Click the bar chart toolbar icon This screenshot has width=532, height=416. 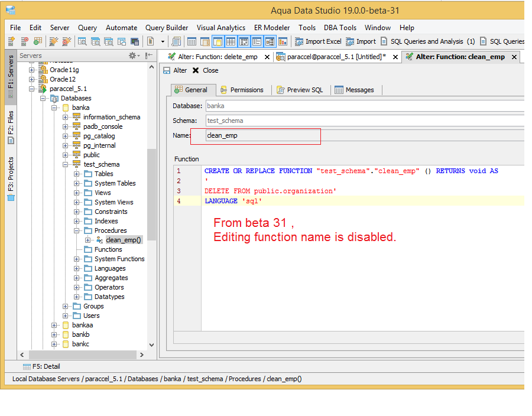tap(283, 41)
